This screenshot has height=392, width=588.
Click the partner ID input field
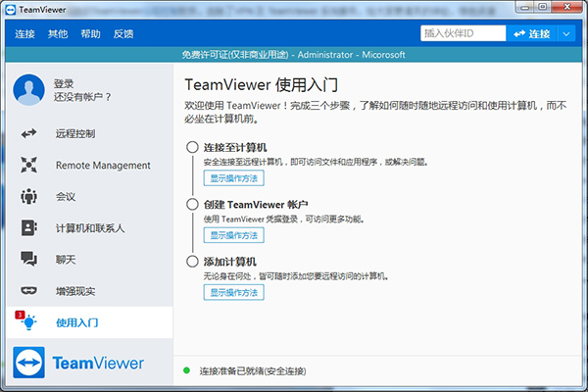click(x=463, y=33)
